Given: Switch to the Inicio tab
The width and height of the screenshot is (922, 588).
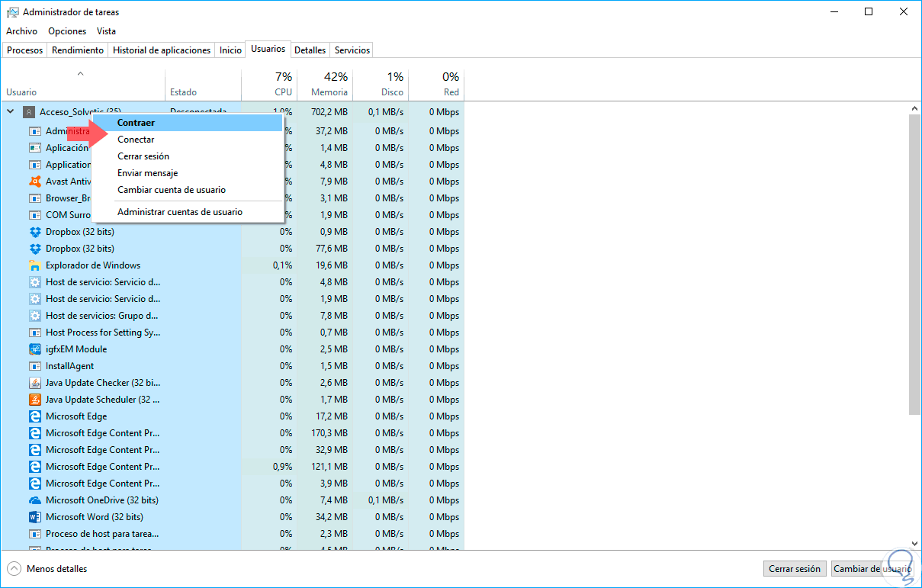Looking at the screenshot, I should click(x=230, y=50).
